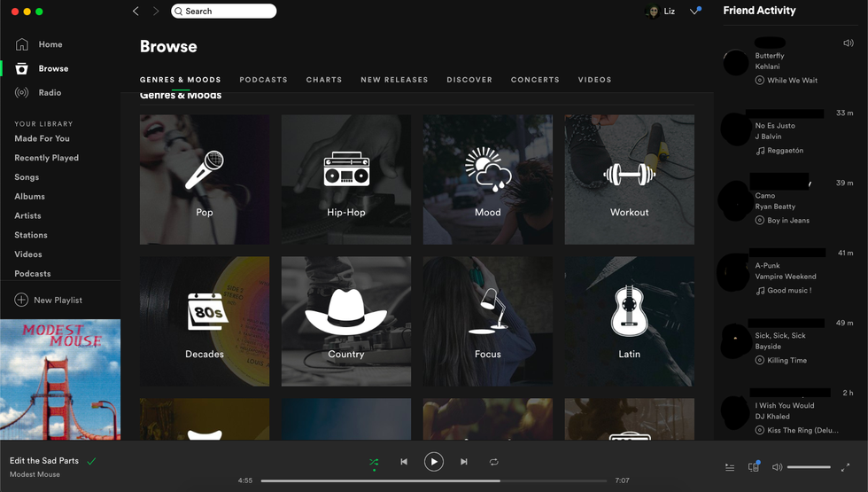868x492 pixels.
Task: Click the Search field
Action: pos(224,12)
